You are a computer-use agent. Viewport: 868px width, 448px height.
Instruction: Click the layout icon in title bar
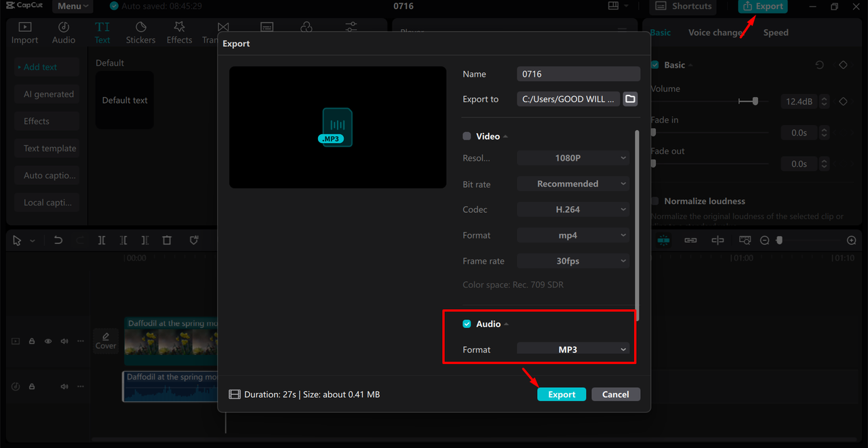613,6
